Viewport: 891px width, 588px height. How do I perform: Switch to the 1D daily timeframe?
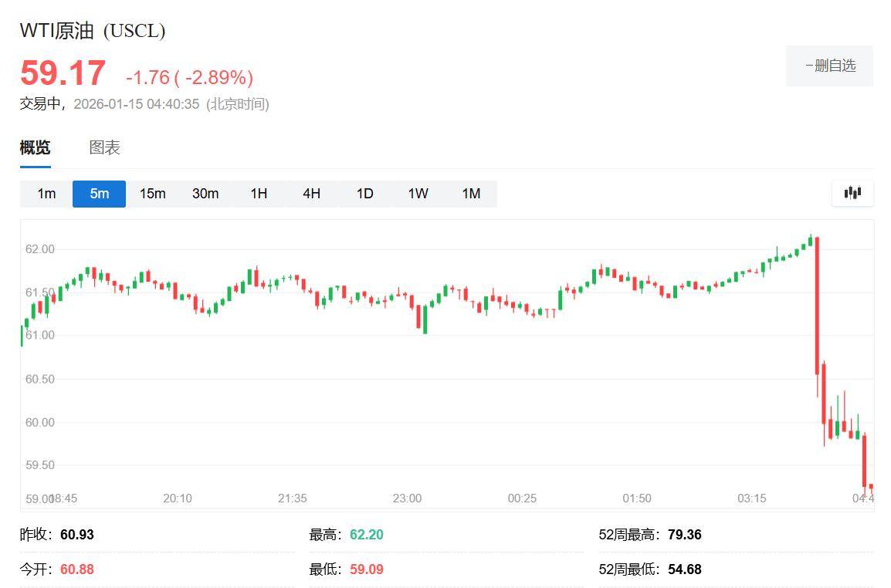pos(364,194)
